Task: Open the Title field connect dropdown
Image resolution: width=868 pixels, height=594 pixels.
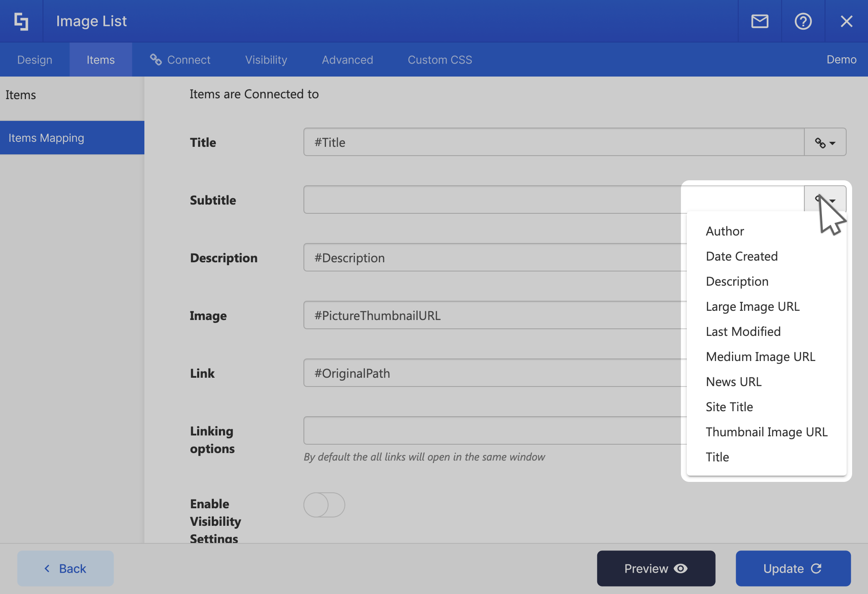Action: (825, 143)
